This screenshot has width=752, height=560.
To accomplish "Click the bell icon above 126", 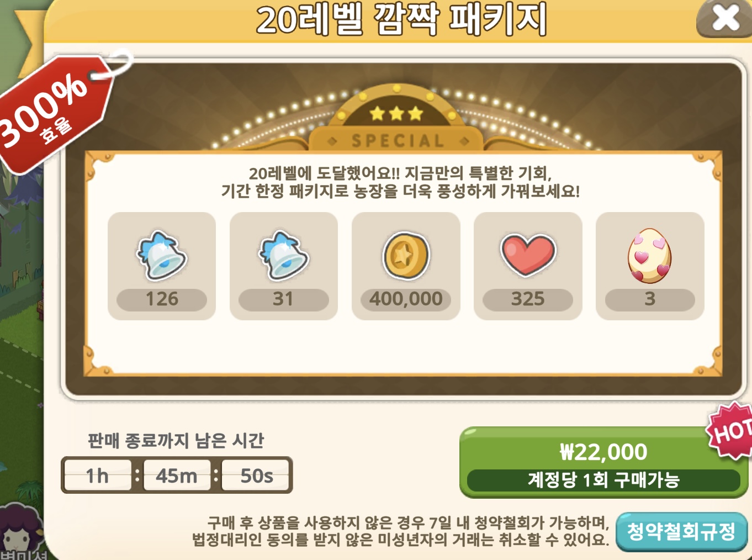I will tap(162, 255).
